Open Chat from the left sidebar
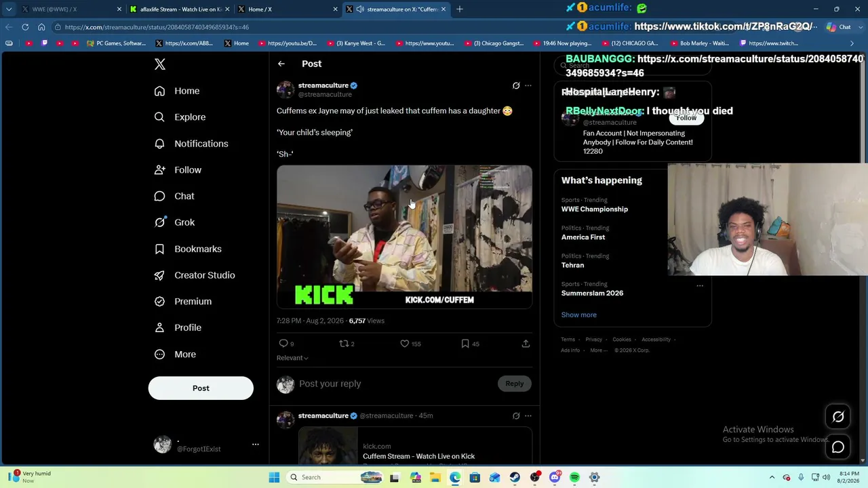Image resolution: width=868 pixels, height=488 pixels. [x=174, y=196]
